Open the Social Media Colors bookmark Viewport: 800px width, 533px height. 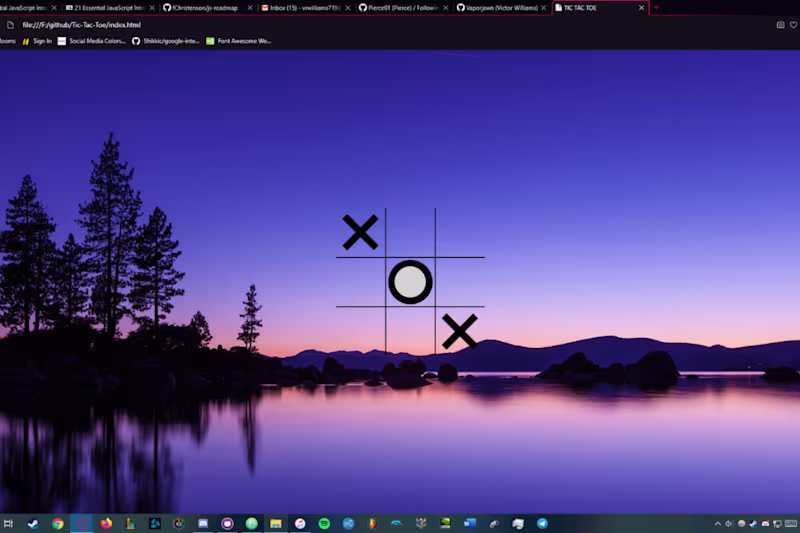click(x=92, y=41)
